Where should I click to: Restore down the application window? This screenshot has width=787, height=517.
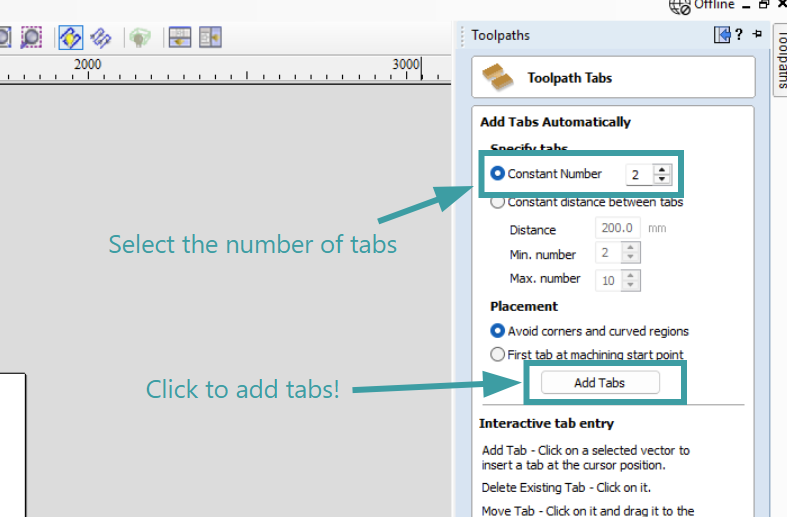[x=764, y=5]
